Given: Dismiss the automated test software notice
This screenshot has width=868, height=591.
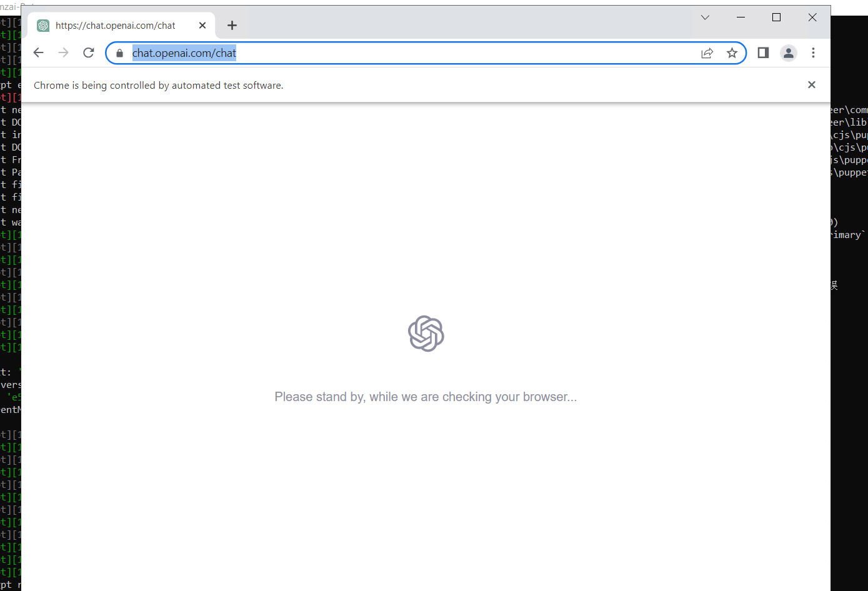Looking at the screenshot, I should click(811, 84).
